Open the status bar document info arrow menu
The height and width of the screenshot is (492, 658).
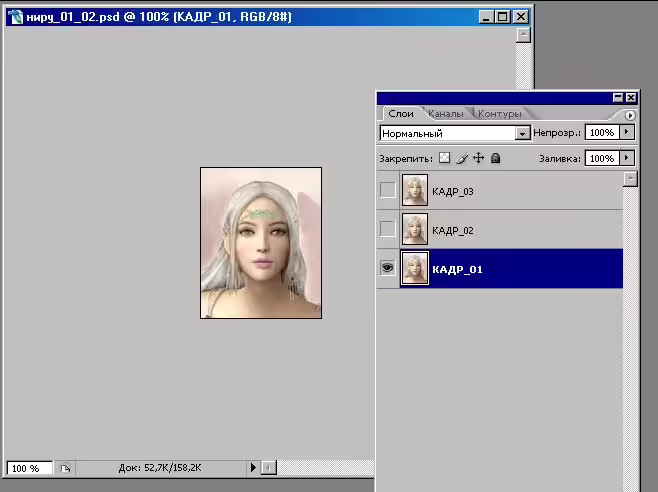pyautogui.click(x=253, y=467)
